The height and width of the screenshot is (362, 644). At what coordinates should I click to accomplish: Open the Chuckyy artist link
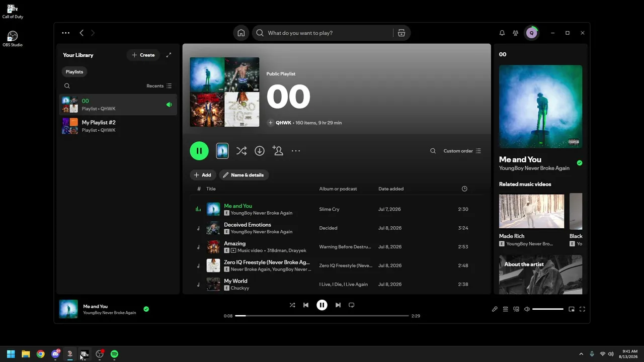point(240,288)
